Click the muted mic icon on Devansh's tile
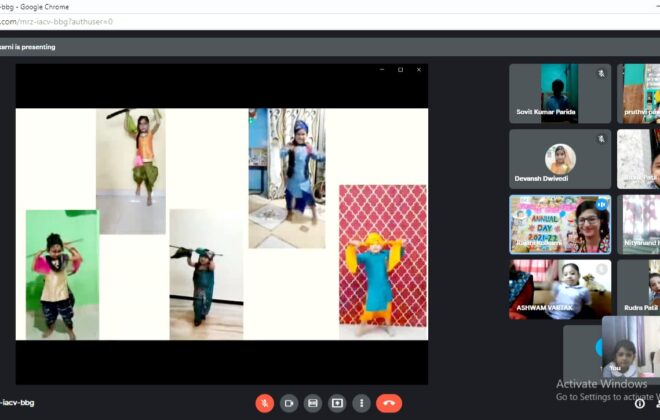 pos(601,139)
